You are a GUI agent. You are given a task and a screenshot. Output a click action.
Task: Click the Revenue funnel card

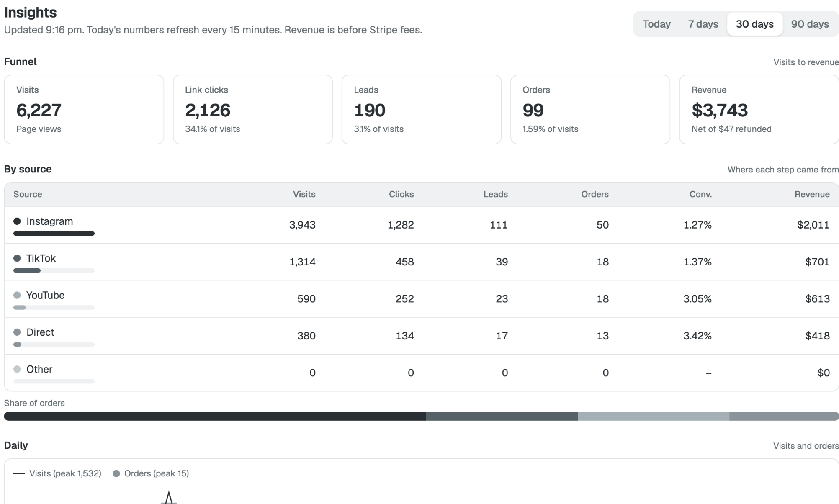[x=759, y=110]
